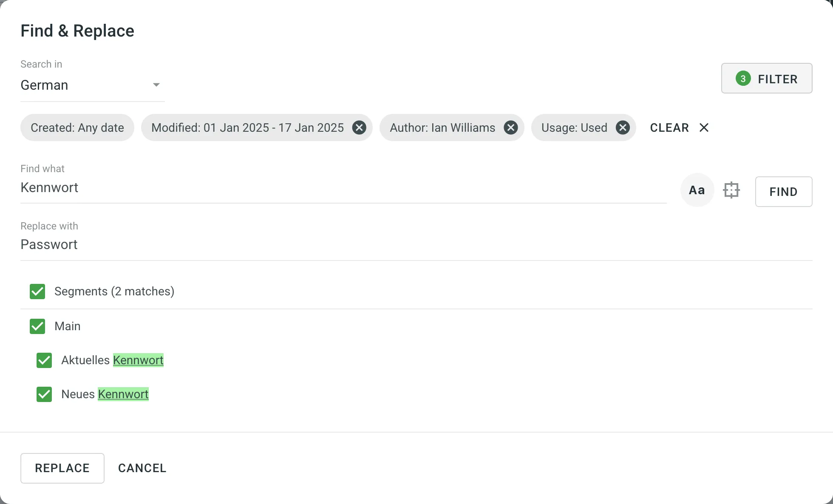
Task: Remove the Author Ian Williams filter
Action: [510, 127]
